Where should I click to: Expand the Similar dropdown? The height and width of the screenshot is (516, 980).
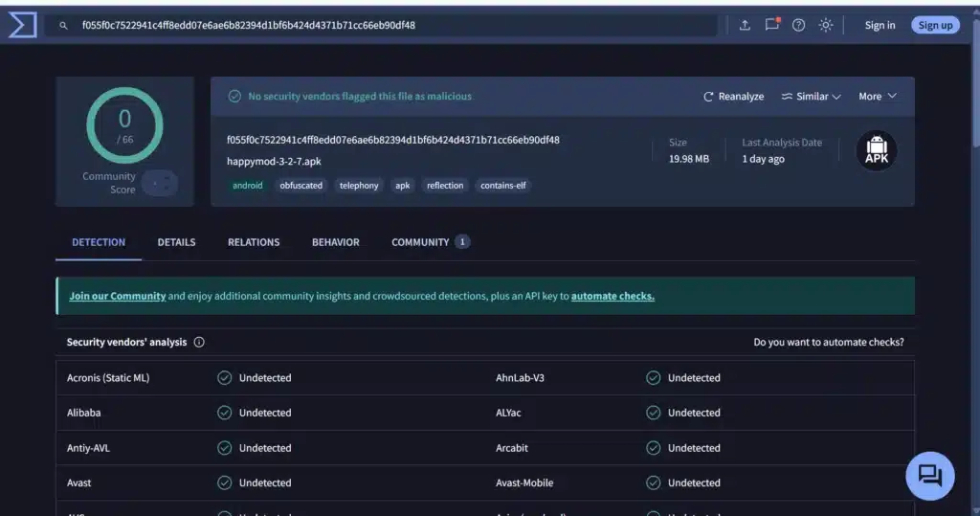pos(812,97)
